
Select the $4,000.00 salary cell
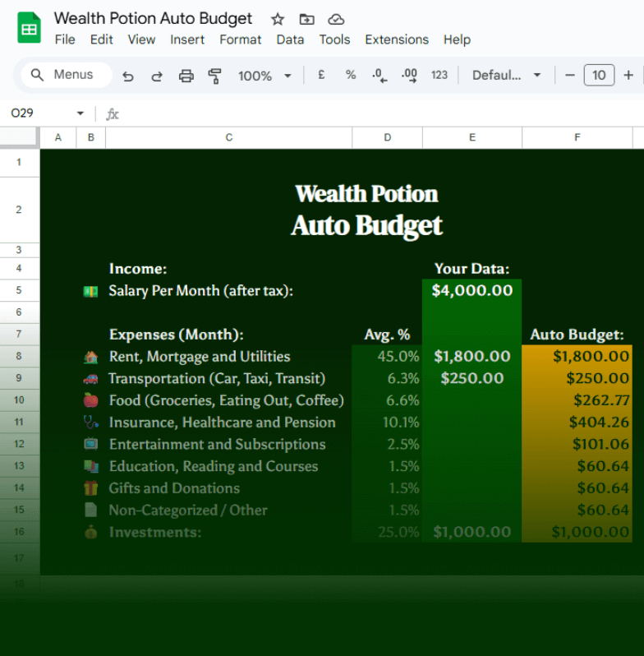(x=471, y=290)
